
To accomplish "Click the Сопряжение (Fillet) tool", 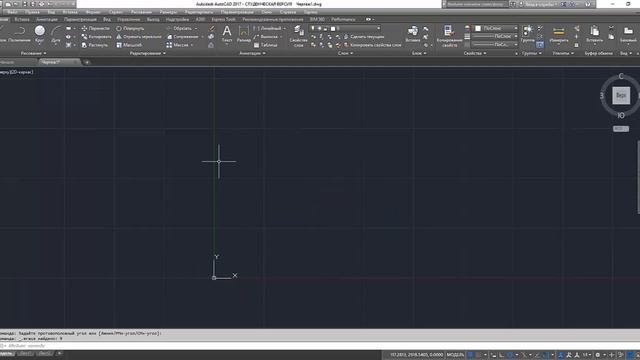I will (x=182, y=37).
